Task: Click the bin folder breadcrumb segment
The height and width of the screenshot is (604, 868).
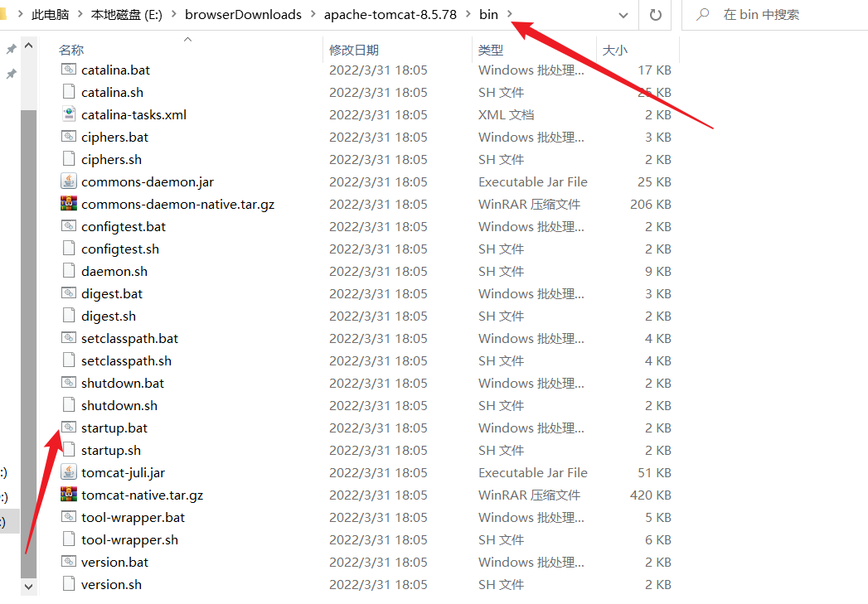Action: (488, 14)
